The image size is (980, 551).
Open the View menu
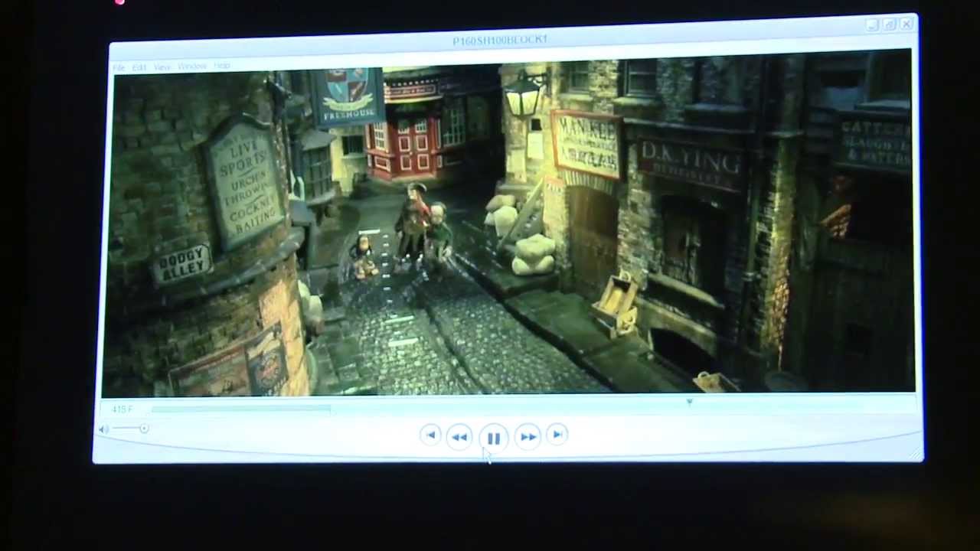point(162,67)
